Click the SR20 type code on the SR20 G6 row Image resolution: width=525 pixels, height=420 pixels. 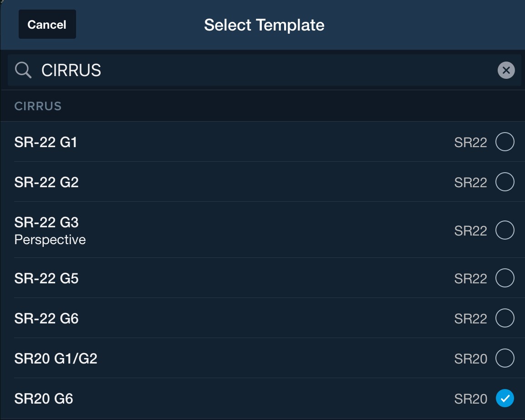[470, 399]
